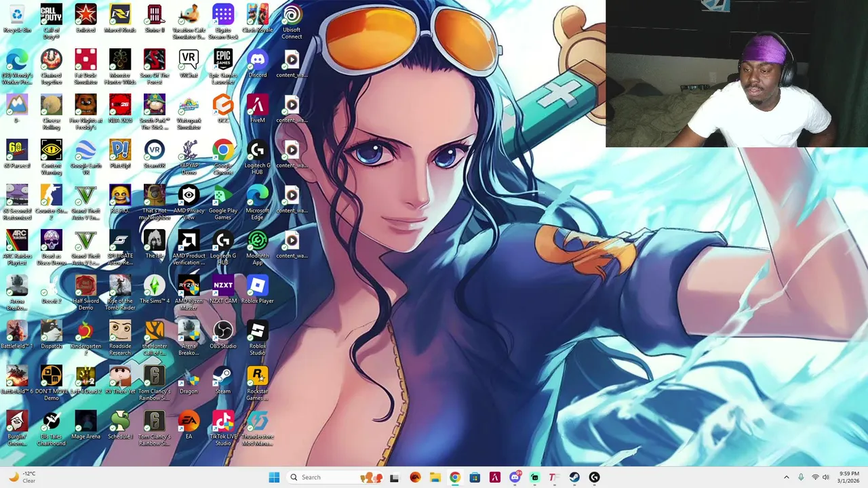The height and width of the screenshot is (488, 868).
Task: Open the FiveM desktop shortcut
Action: [x=257, y=109]
